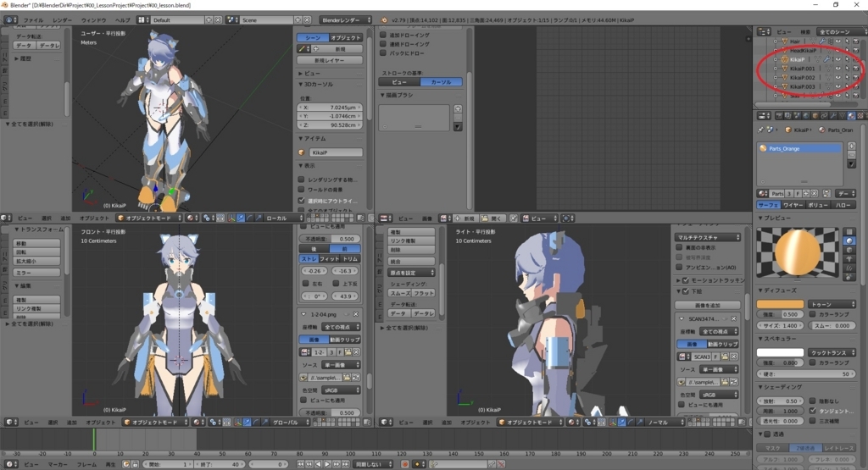
Task: Disable the タンジェント shading checkbox
Action: tap(812, 411)
